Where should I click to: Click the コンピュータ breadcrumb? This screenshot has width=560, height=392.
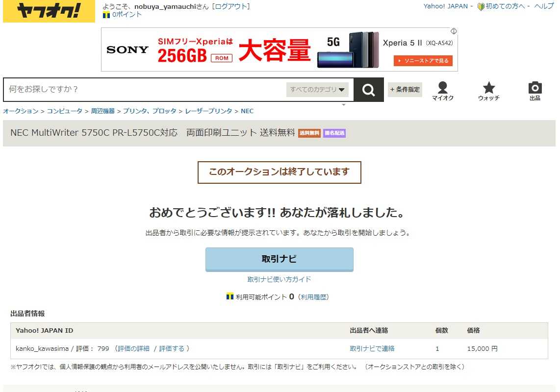coord(65,111)
